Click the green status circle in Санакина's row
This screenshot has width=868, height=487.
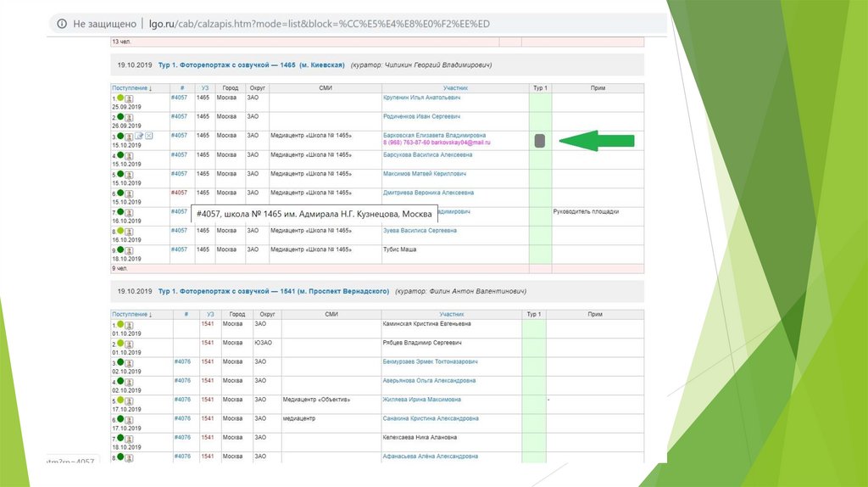[x=120, y=419]
